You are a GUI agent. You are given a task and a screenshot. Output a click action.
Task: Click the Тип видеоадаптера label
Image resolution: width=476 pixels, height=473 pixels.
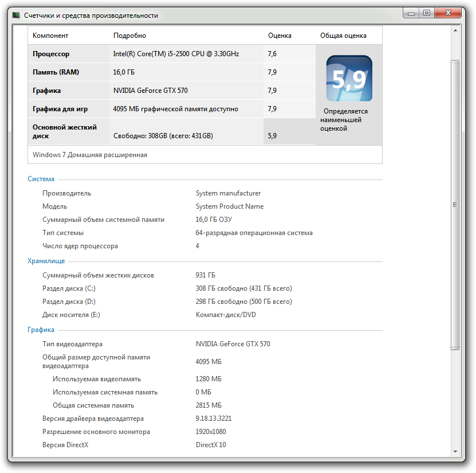pos(72,344)
